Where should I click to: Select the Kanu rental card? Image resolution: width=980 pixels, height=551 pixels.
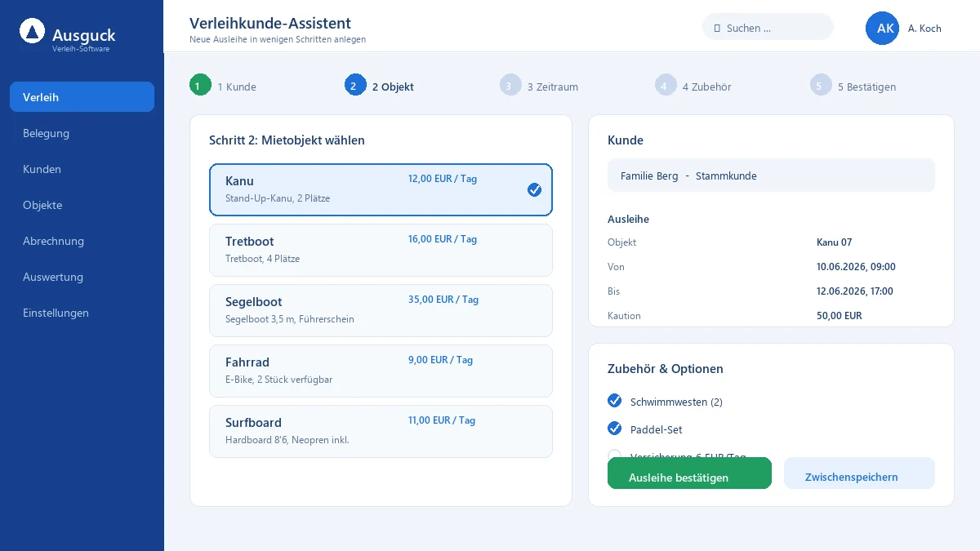381,190
